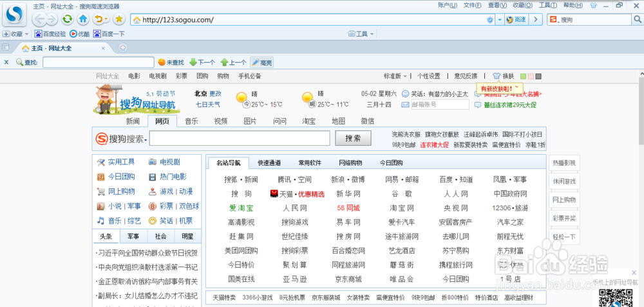Viewport: 644px width, 307px height.
Task: Click the favorites star icon in toolbar
Action: pyautogui.click(x=119, y=19)
